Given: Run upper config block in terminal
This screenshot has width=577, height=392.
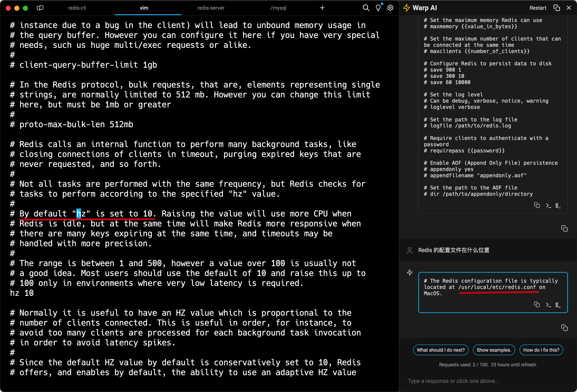Looking at the screenshot, I should [549, 205].
